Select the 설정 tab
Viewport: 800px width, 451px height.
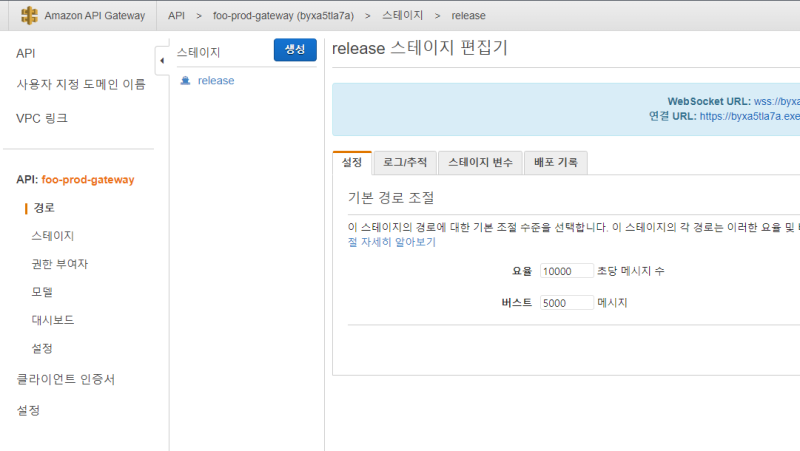352,162
